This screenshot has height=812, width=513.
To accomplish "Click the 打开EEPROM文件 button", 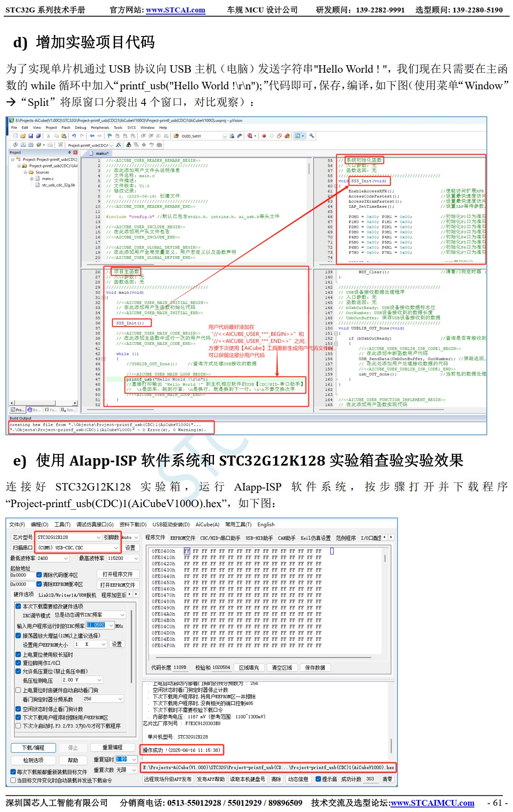I will (118, 585).
